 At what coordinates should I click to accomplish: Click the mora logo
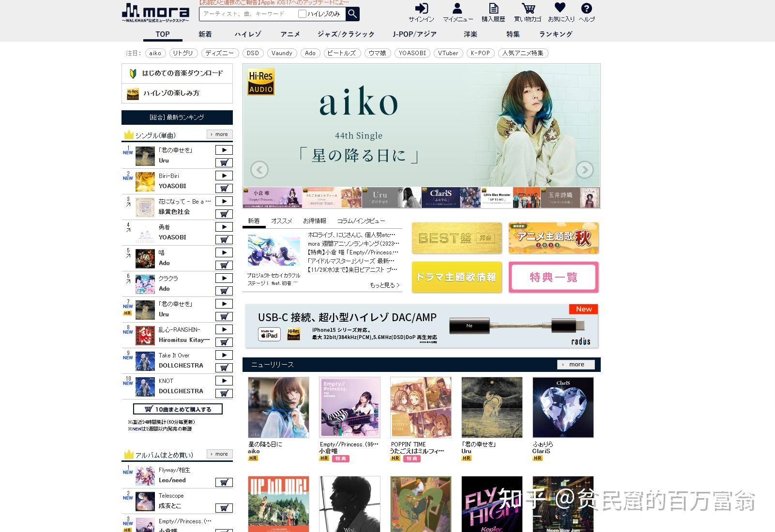[155, 13]
